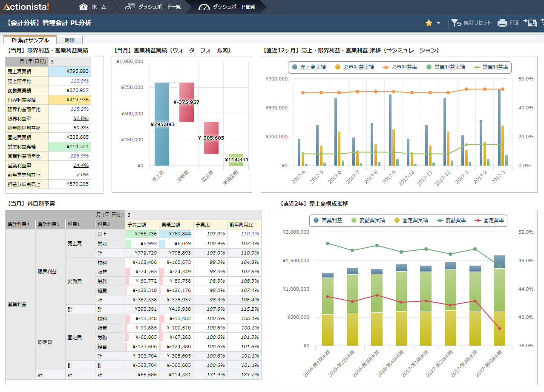
Task: Click the ダッシュボード閲覧 gauge icon
Action: pyautogui.click(x=204, y=7)
